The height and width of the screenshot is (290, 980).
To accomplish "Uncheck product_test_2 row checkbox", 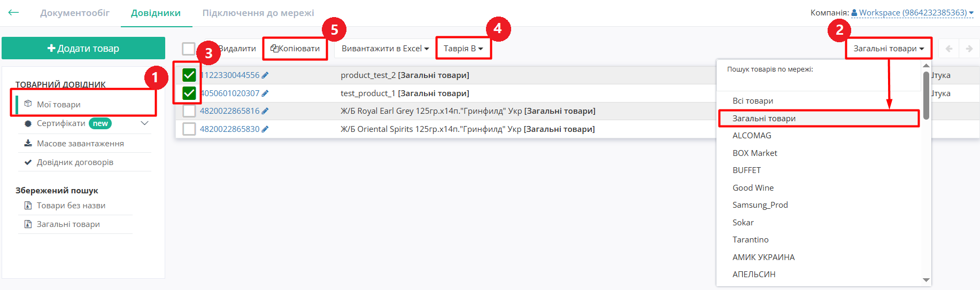I will 189,75.
